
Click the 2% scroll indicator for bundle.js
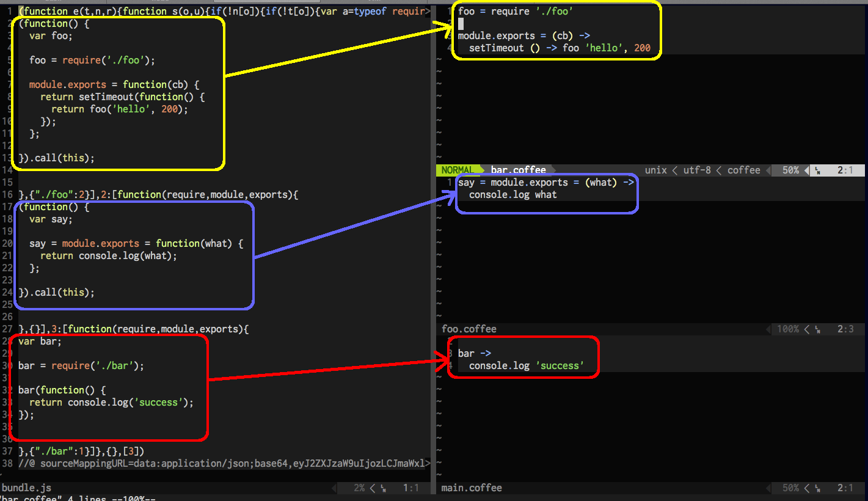click(x=359, y=488)
